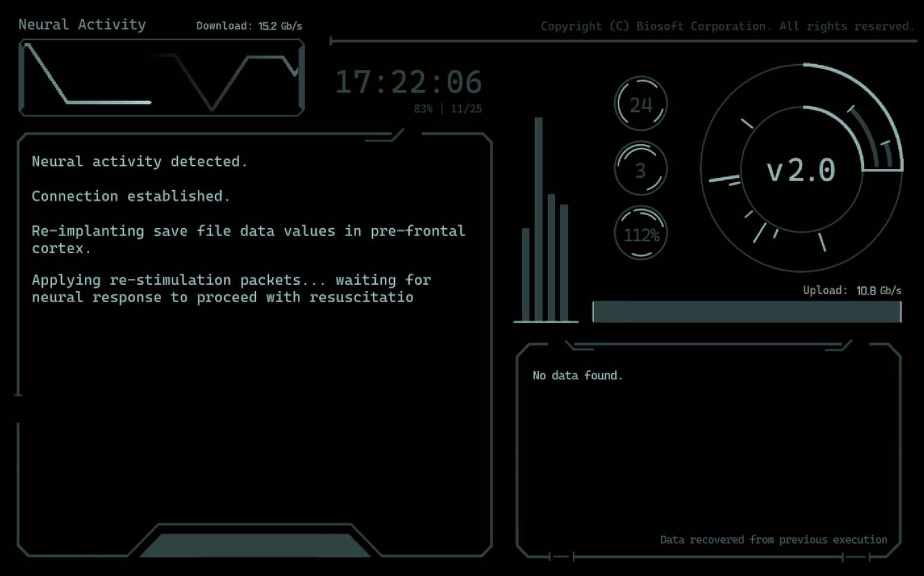Screen dimensions: 924x576
Task: Click the circular 24 indicator
Action: coord(640,103)
